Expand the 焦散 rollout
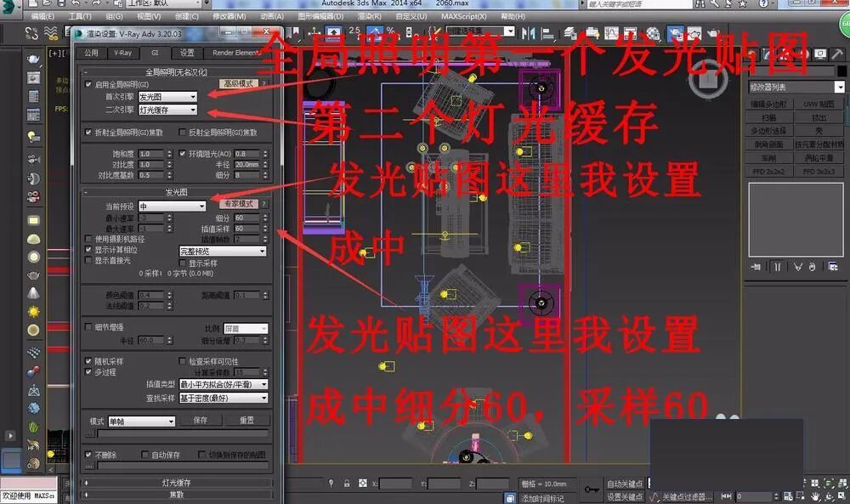 click(x=176, y=495)
